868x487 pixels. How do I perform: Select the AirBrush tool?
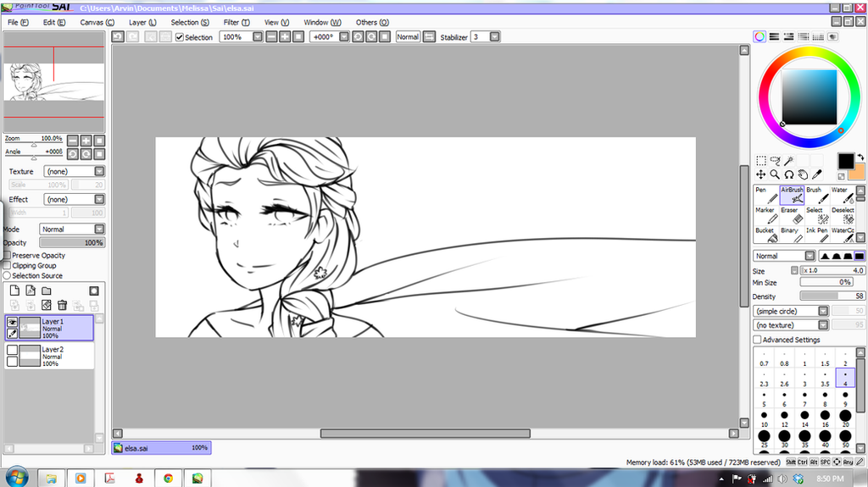pos(793,196)
